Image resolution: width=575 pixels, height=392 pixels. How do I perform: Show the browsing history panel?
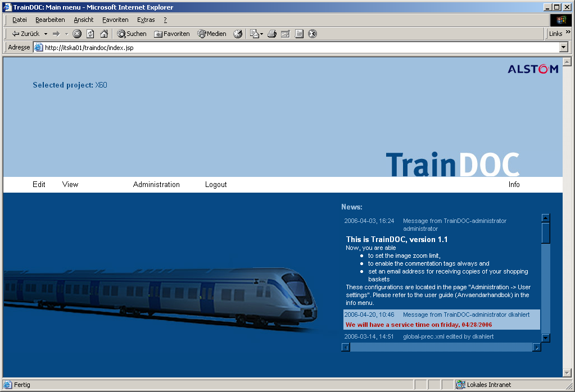click(x=238, y=34)
